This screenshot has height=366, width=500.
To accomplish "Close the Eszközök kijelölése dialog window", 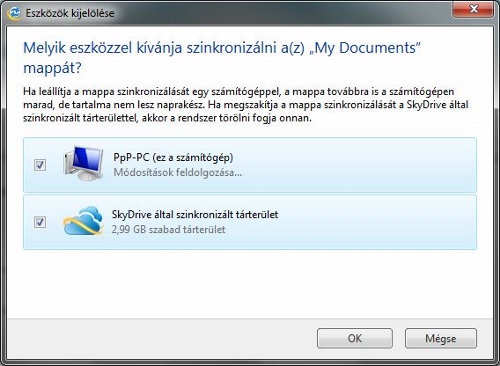I will pyautogui.click(x=473, y=9).
